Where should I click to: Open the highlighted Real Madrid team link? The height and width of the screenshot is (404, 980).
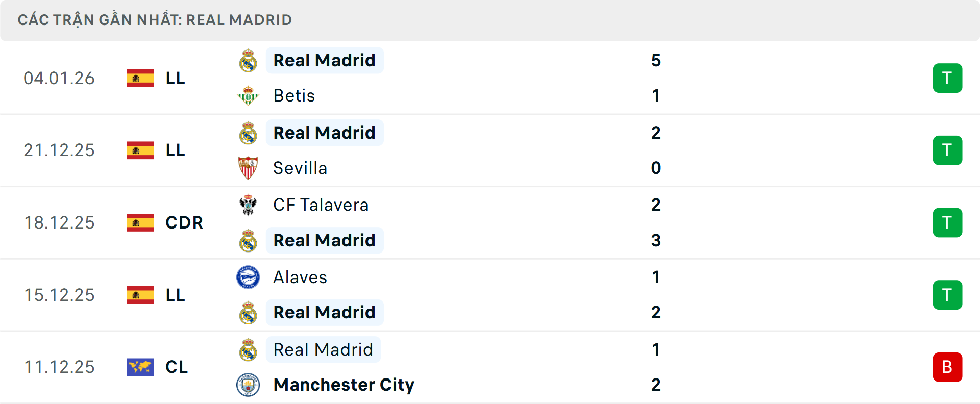[x=325, y=60]
